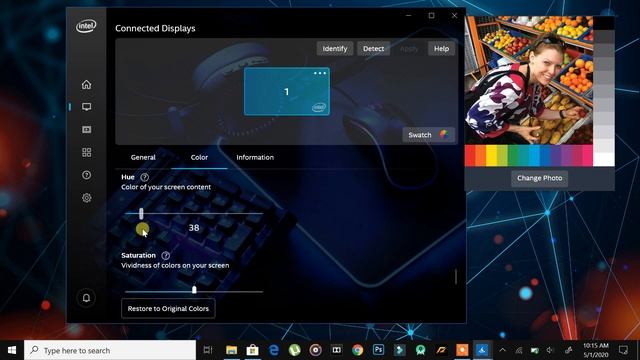Select the Display monitor icon in sidebar

tap(86, 107)
